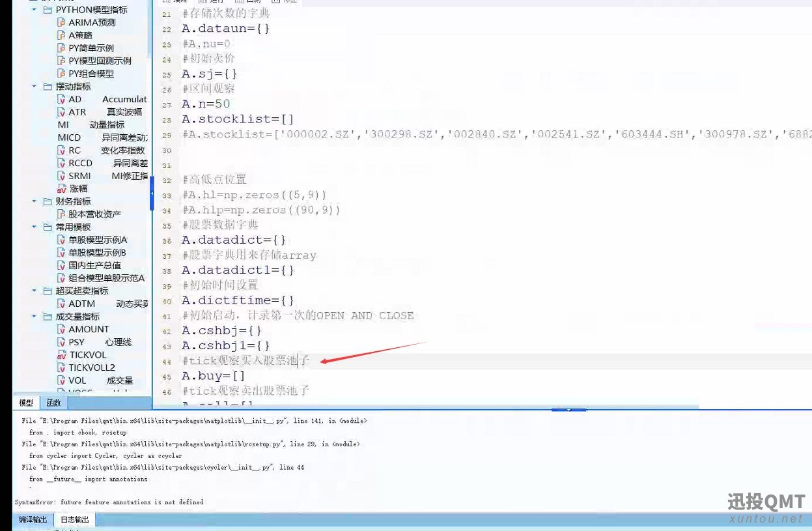Click code line A.dataun={}
812x531 pixels.
[225, 29]
